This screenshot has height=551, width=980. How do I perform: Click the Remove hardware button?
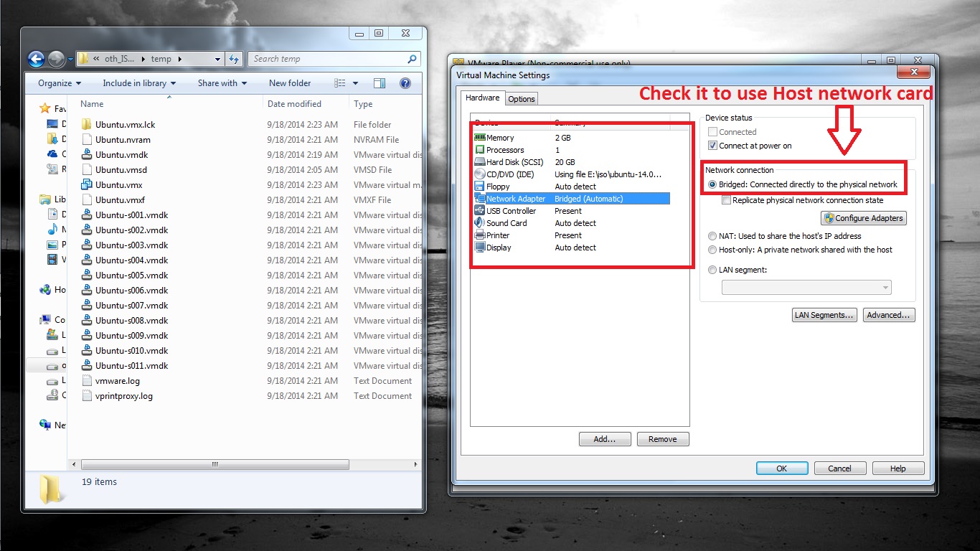(x=662, y=439)
